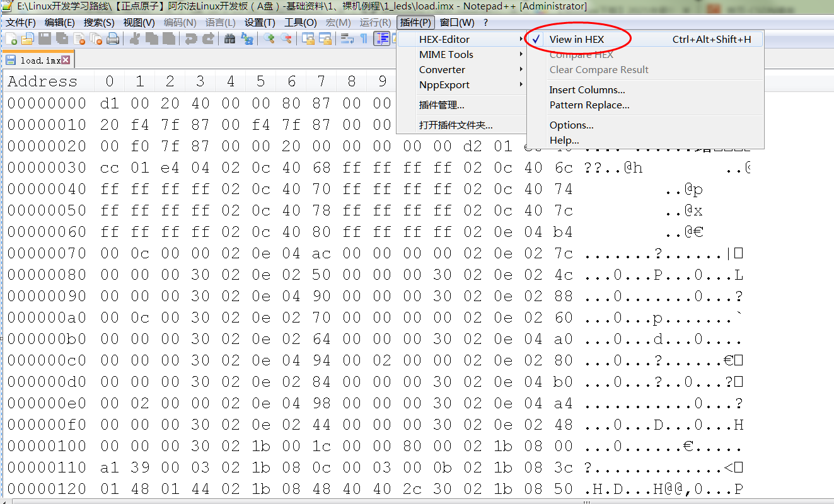Expand the MIME Tools submenu
Viewport: 834px width, 504px height.
coord(445,54)
